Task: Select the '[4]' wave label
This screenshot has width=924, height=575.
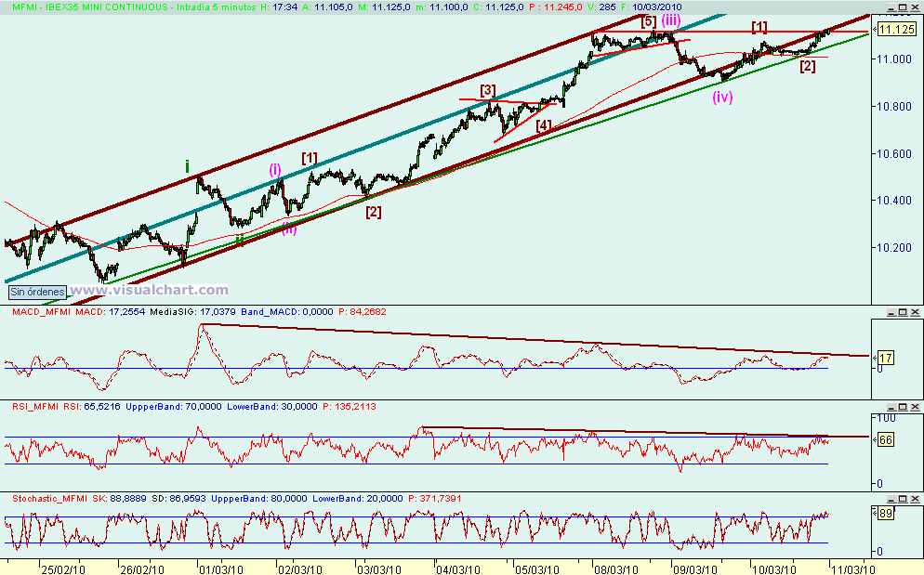Action: pyautogui.click(x=543, y=124)
